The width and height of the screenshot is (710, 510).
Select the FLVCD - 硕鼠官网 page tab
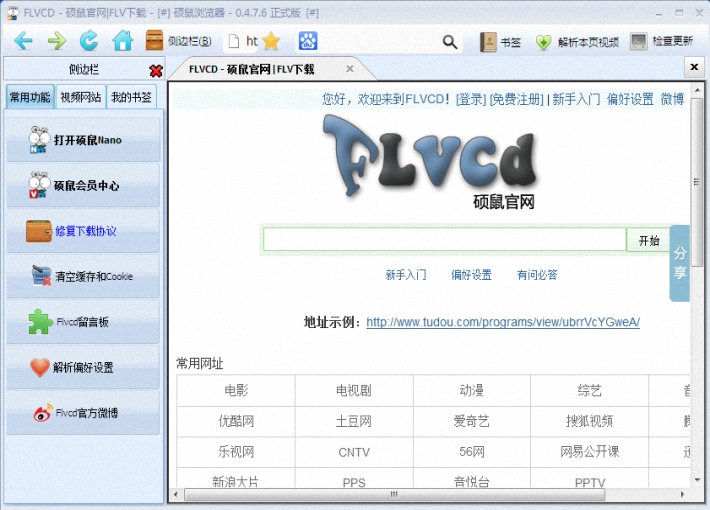tap(251, 69)
